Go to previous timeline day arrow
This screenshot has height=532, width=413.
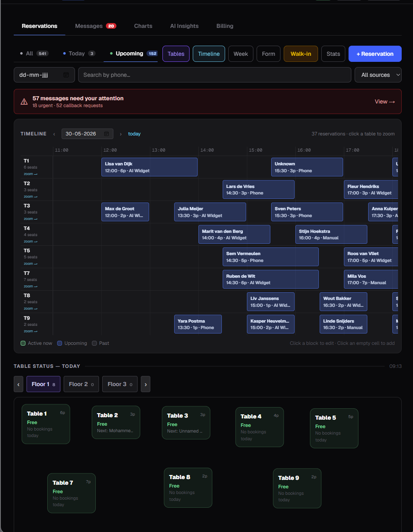54,134
